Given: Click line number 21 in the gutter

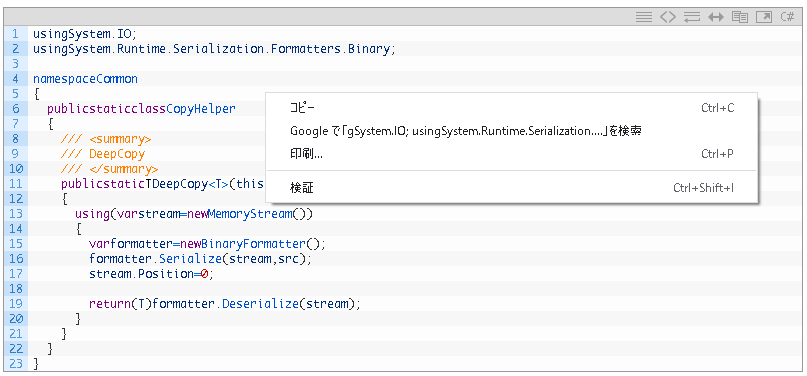Looking at the screenshot, I should pos(16,334).
